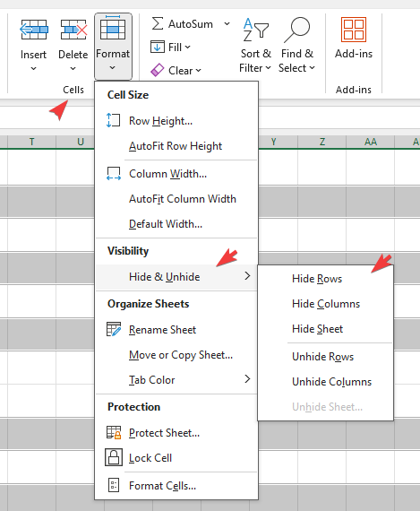Click the Add-ins grid icon
Image resolution: width=420 pixels, height=511 pixels.
coord(354,30)
